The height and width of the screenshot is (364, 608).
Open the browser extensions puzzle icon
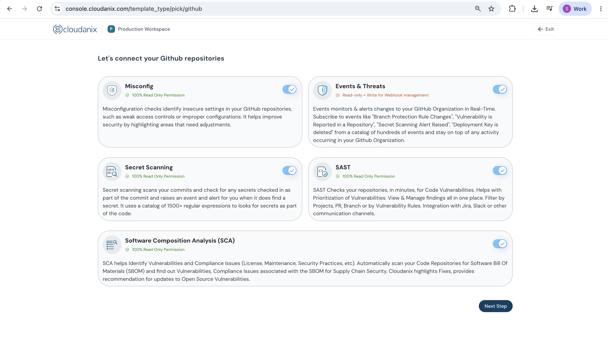click(x=512, y=9)
